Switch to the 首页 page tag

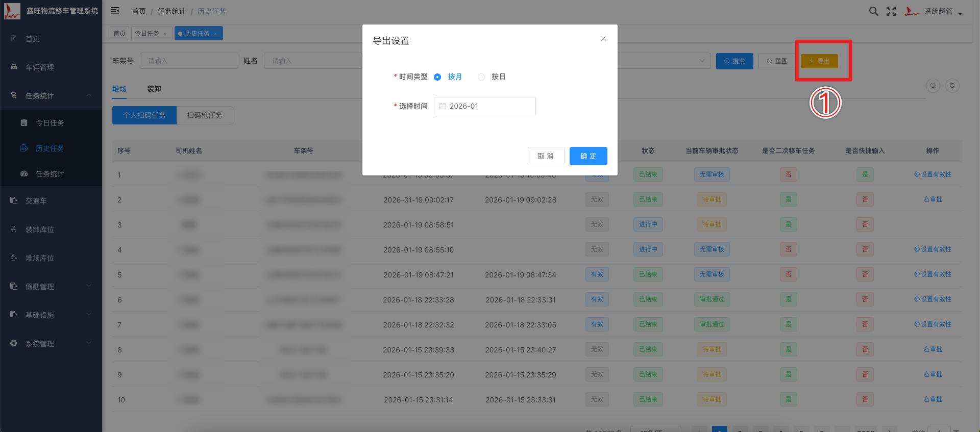119,34
